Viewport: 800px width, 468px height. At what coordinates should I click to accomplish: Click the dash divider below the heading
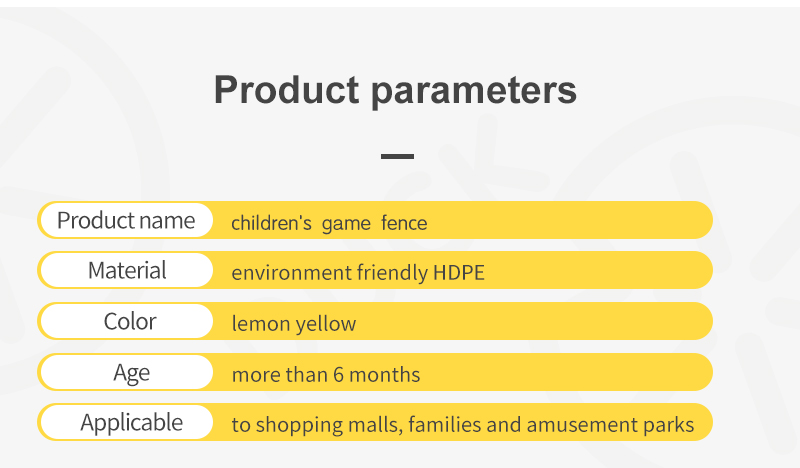(x=397, y=157)
